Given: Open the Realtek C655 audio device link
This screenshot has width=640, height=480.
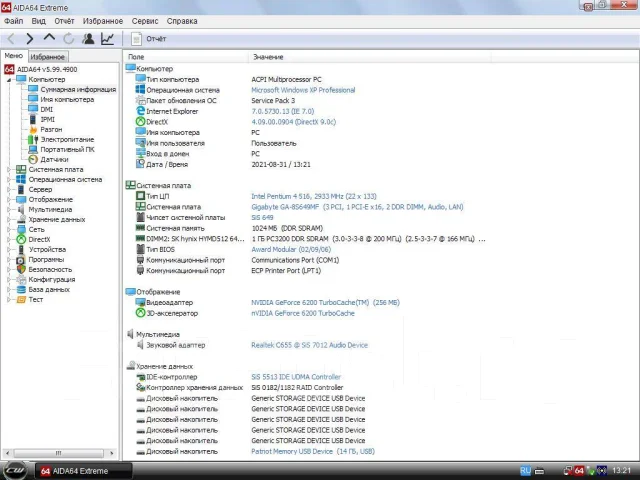Looking at the screenshot, I should pyautogui.click(x=309, y=345).
